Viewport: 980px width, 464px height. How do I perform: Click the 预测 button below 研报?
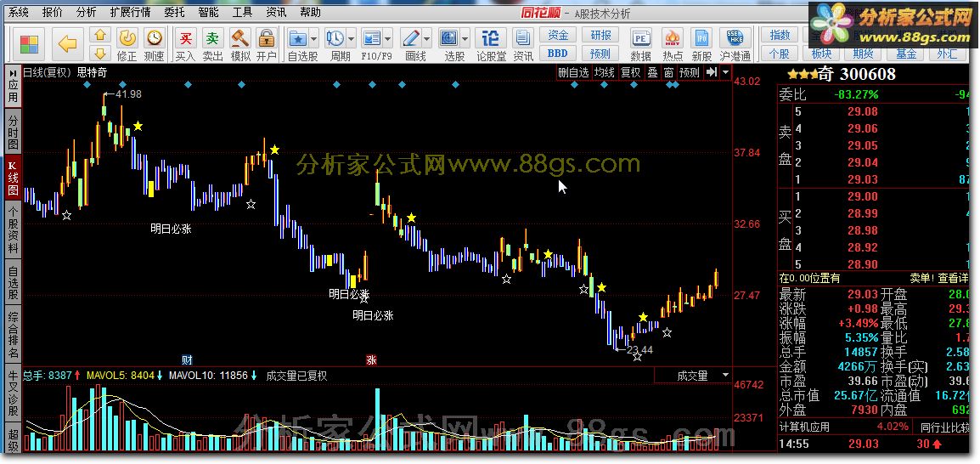coord(600,54)
